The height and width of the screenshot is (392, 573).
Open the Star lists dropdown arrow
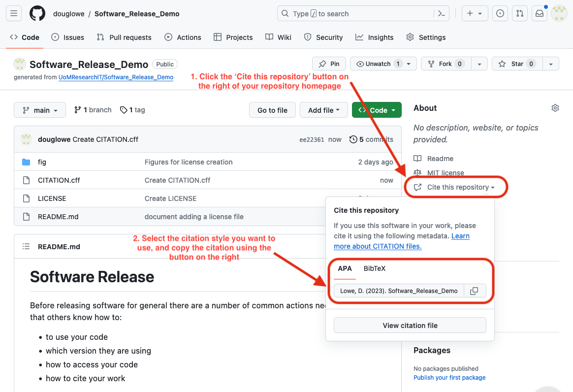point(551,64)
